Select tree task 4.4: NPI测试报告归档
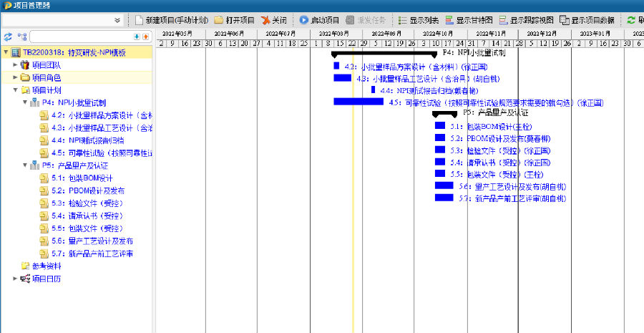 coord(88,140)
